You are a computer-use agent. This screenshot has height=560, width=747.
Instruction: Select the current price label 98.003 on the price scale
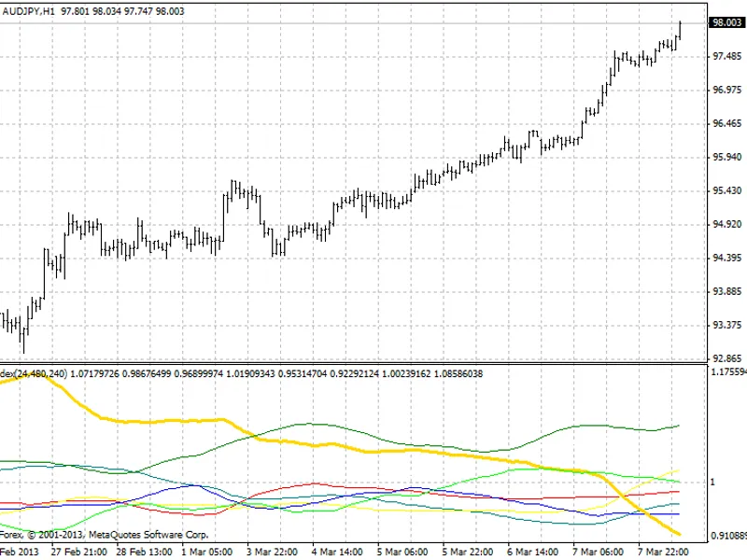coord(727,22)
